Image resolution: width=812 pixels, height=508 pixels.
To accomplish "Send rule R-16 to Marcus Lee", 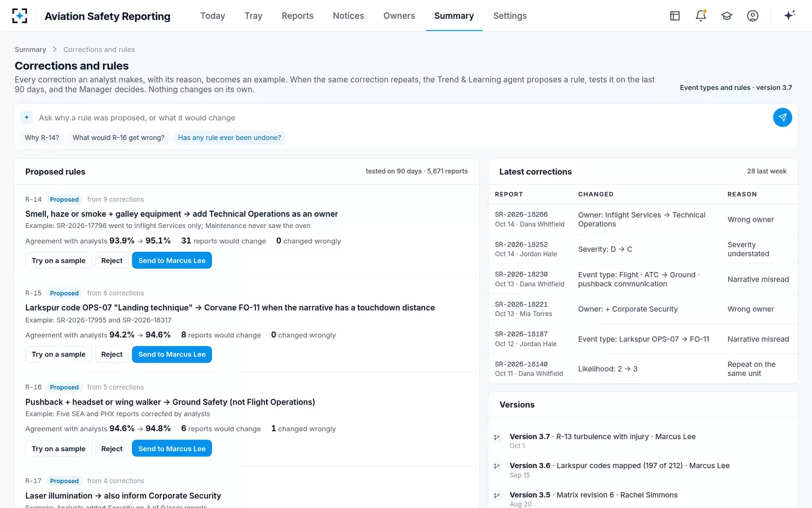I will pyautogui.click(x=172, y=449).
